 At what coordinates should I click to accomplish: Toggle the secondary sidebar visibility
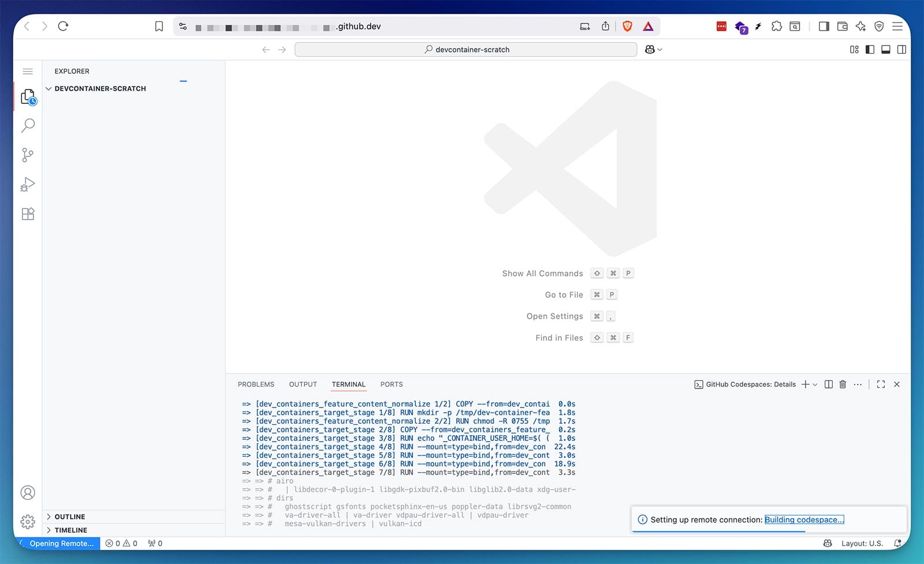coord(901,50)
